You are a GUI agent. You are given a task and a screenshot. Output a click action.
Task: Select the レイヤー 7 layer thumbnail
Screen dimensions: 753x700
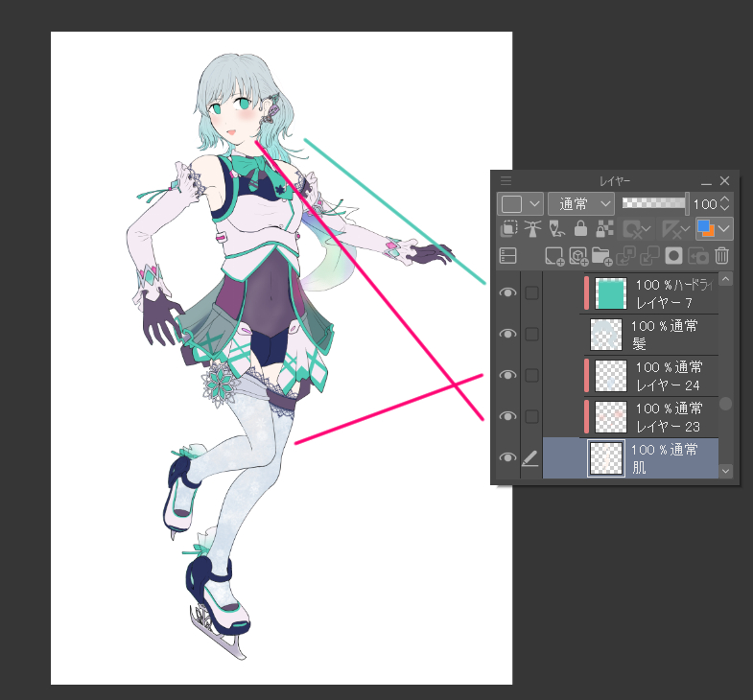pyautogui.click(x=611, y=293)
